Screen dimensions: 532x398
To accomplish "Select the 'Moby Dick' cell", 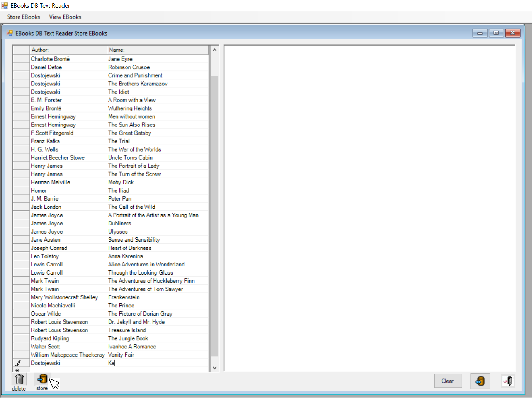I will point(158,182).
